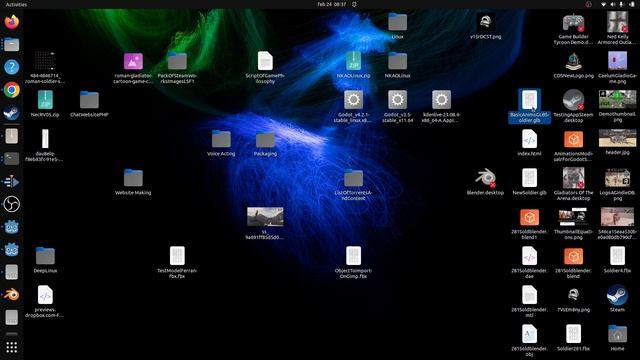Show Applications grid in the dock
This screenshot has width=640, height=360.
click(11, 347)
